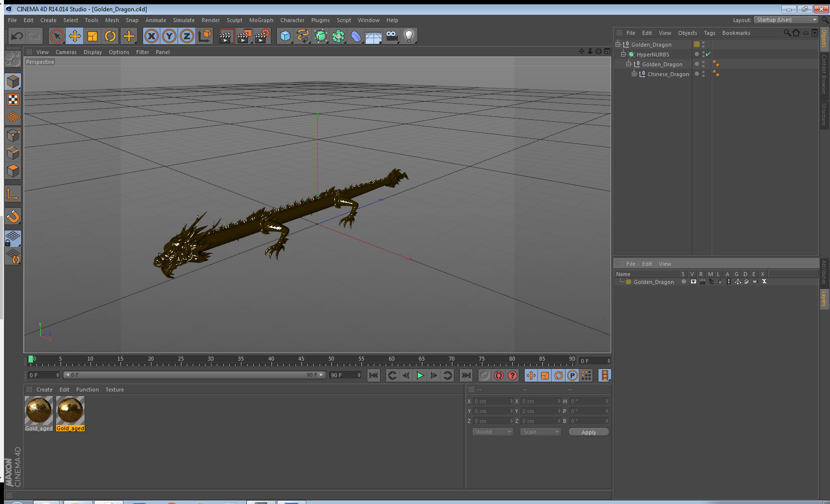Viewport: 830px width, 504px height.
Task: Go to end of animation
Action: pyautogui.click(x=466, y=375)
